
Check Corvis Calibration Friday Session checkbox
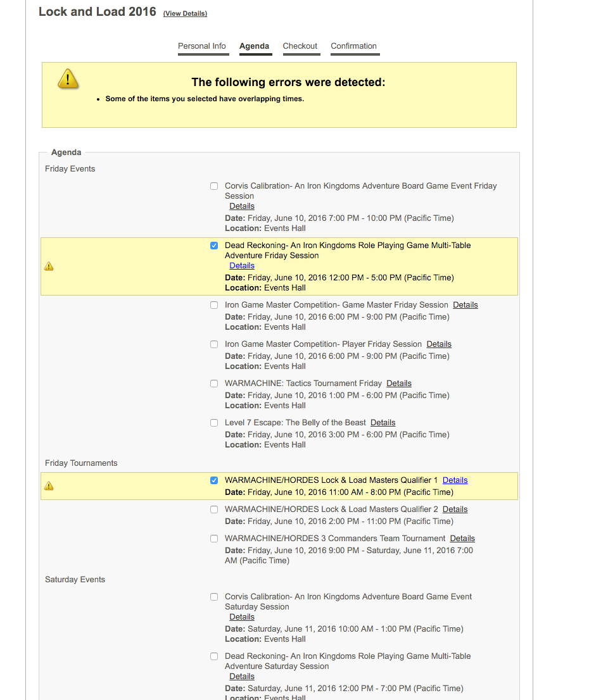click(214, 186)
